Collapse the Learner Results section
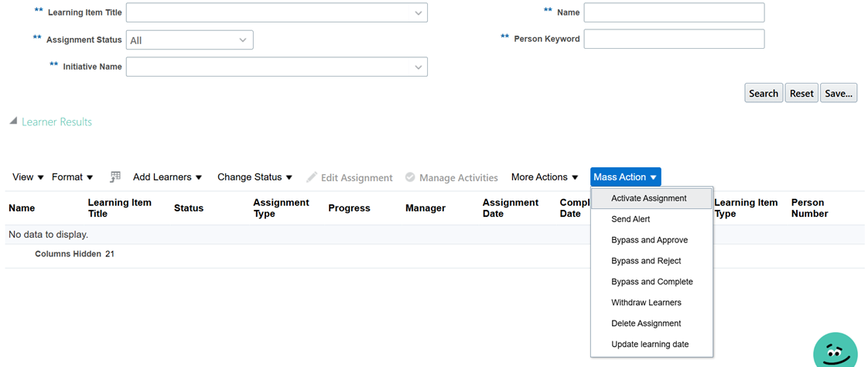This screenshot has width=868, height=367. [13, 122]
